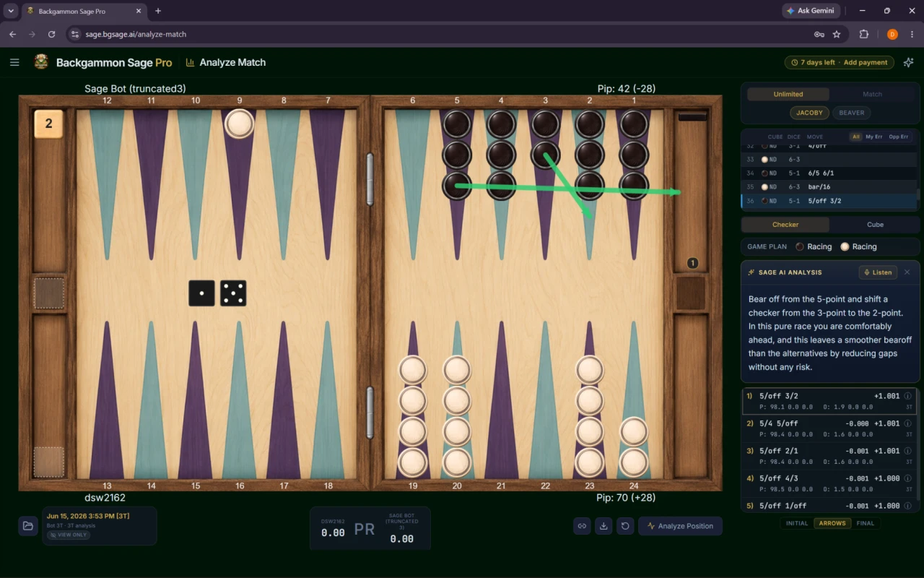Select move row 35 bar/16
The image size is (924, 578).
click(828, 187)
